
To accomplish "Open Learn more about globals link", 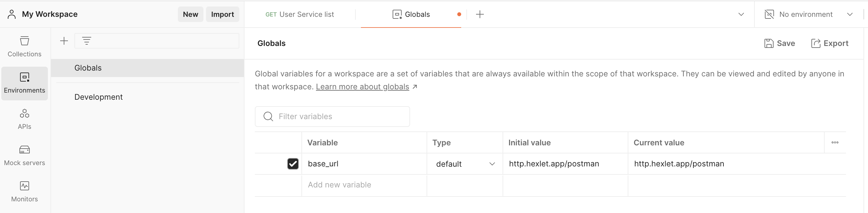I will (362, 87).
